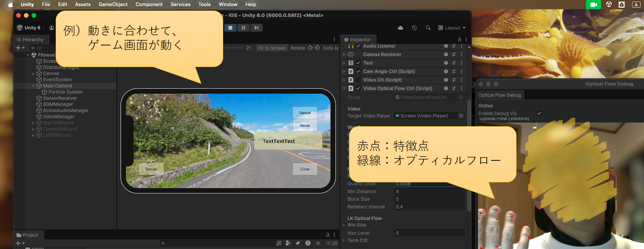Screen dimensions: 644x249
Task: Click the Block Size value field
Action: tap(429, 199)
